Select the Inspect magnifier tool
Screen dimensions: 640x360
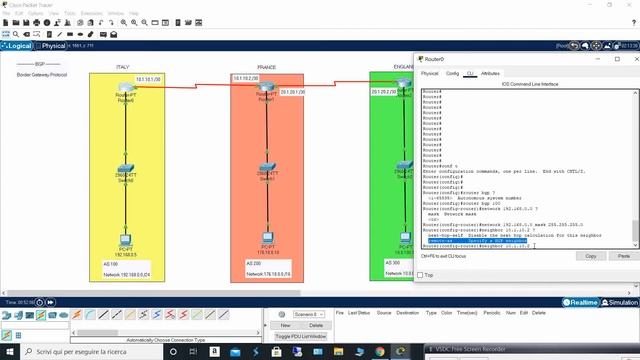tap(16, 34)
